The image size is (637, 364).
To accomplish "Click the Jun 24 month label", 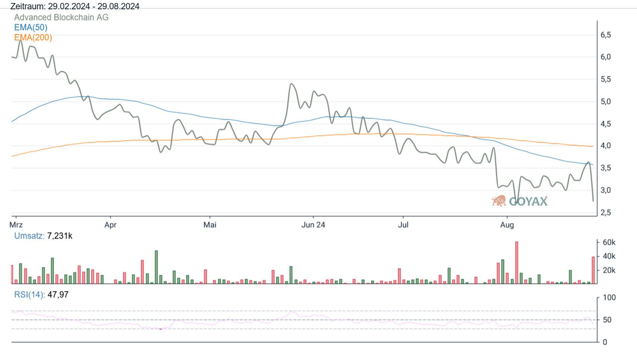I will pos(313,225).
